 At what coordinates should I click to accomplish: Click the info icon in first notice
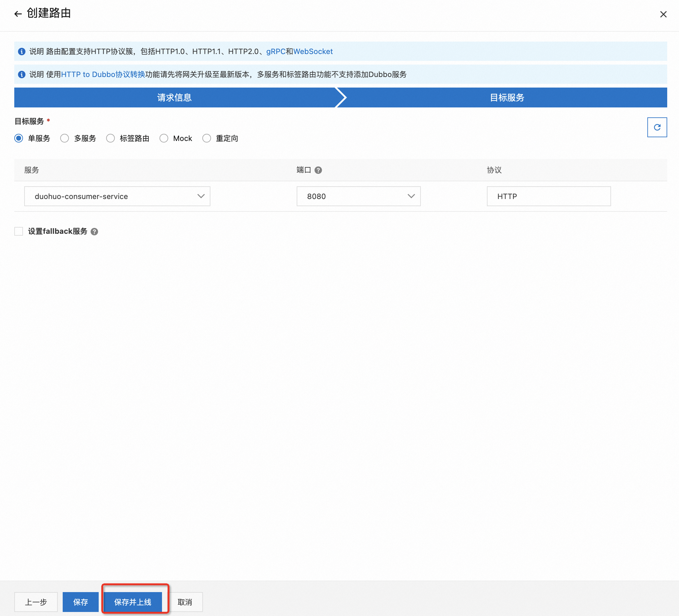click(x=21, y=52)
